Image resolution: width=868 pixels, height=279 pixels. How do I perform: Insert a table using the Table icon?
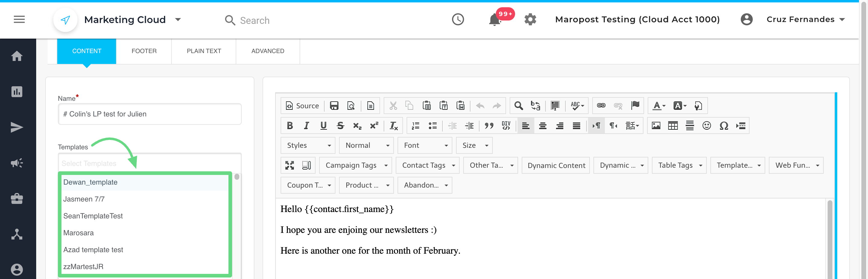(673, 126)
